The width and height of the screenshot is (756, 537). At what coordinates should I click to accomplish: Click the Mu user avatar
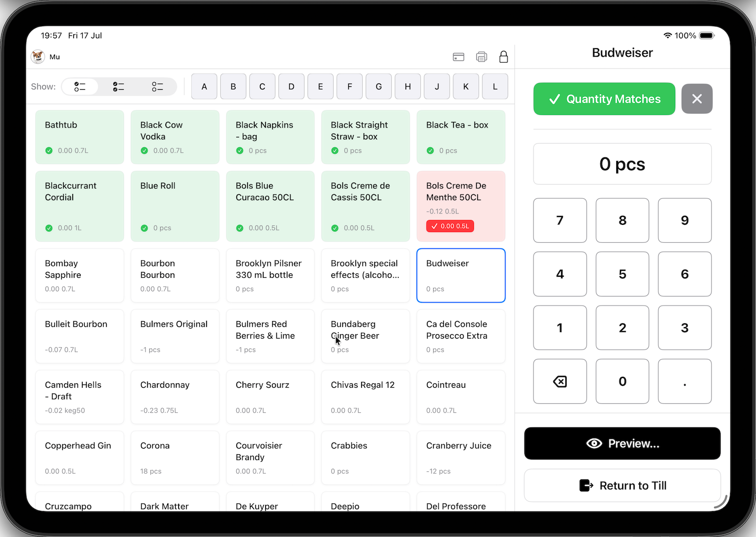(38, 57)
